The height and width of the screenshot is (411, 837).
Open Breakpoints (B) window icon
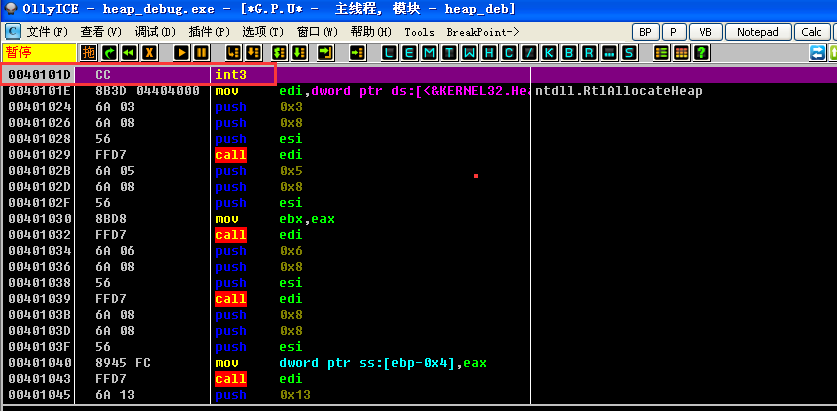(569, 52)
